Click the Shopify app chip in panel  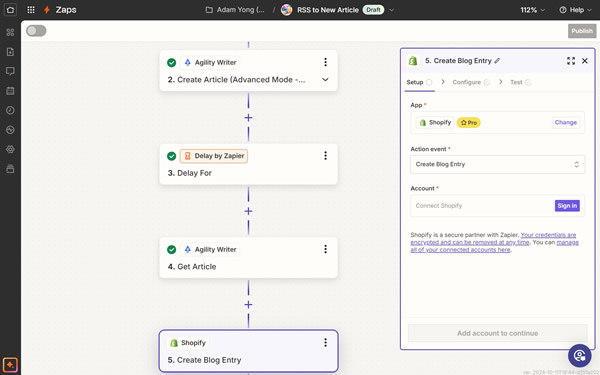(x=435, y=122)
